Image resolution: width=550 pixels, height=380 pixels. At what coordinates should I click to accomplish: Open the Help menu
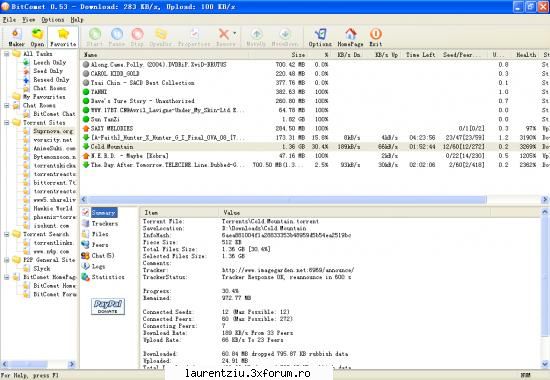coord(76,20)
